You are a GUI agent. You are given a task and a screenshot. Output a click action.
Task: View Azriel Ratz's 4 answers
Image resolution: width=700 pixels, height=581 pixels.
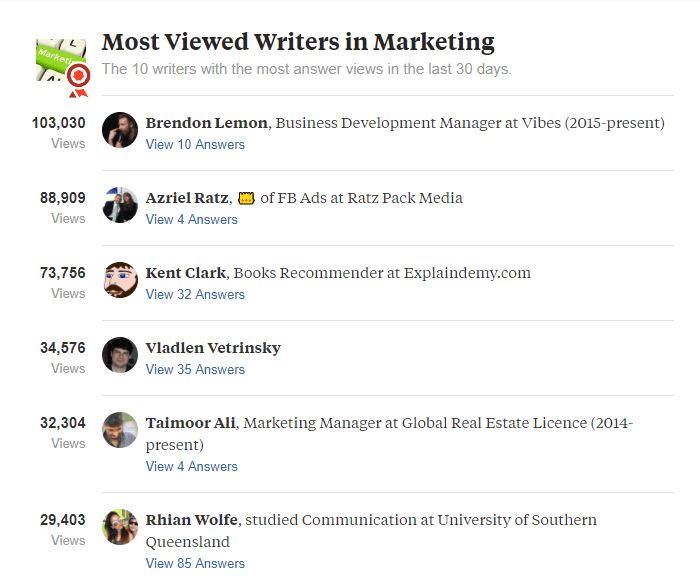[192, 220]
